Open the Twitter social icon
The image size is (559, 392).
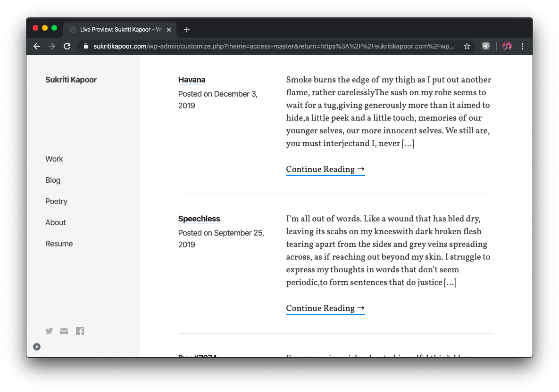(x=49, y=331)
